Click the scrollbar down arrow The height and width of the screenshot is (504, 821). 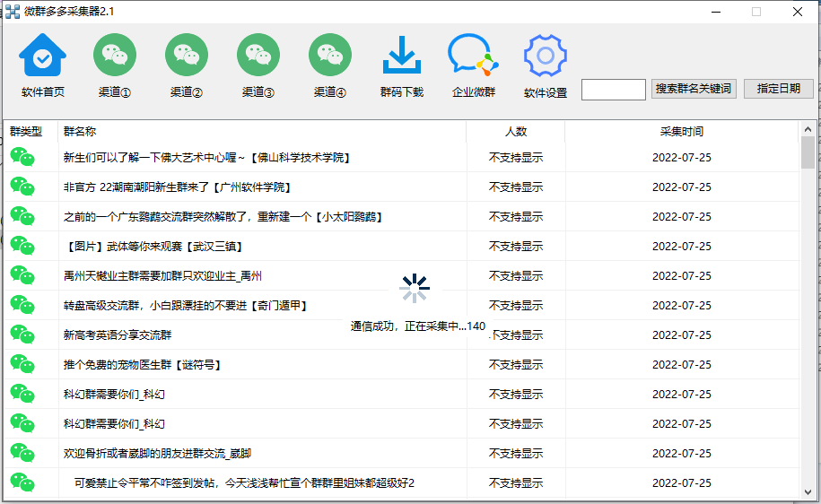tap(808, 492)
